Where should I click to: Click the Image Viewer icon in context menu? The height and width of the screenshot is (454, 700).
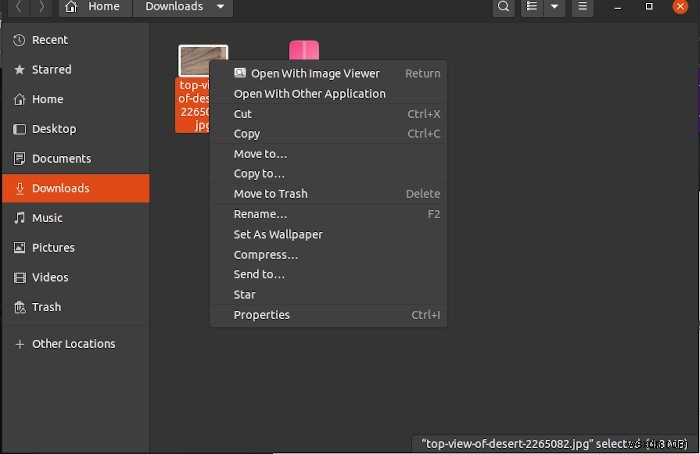[240, 73]
